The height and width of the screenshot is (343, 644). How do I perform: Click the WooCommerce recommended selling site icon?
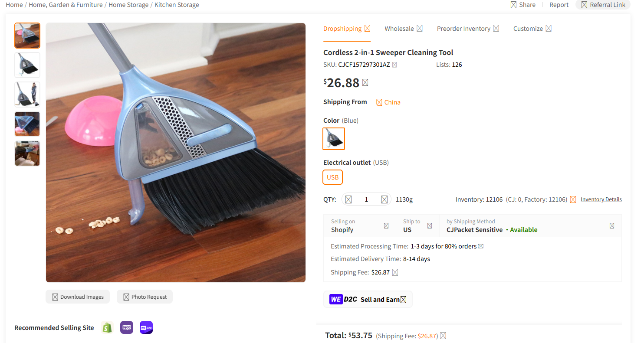coord(127,327)
